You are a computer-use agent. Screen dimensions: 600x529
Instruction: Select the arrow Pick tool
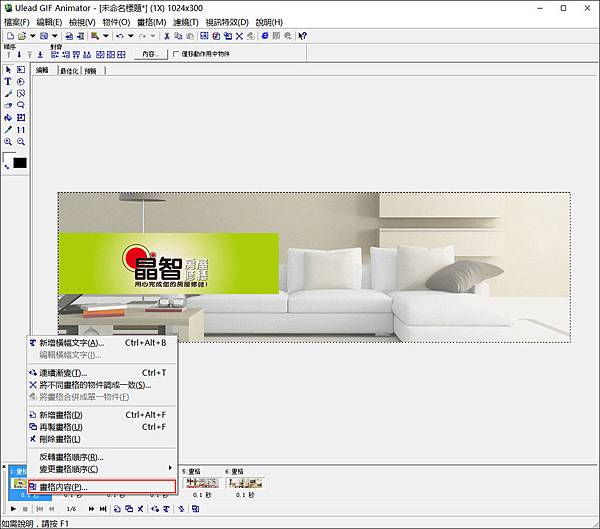tap(8, 69)
